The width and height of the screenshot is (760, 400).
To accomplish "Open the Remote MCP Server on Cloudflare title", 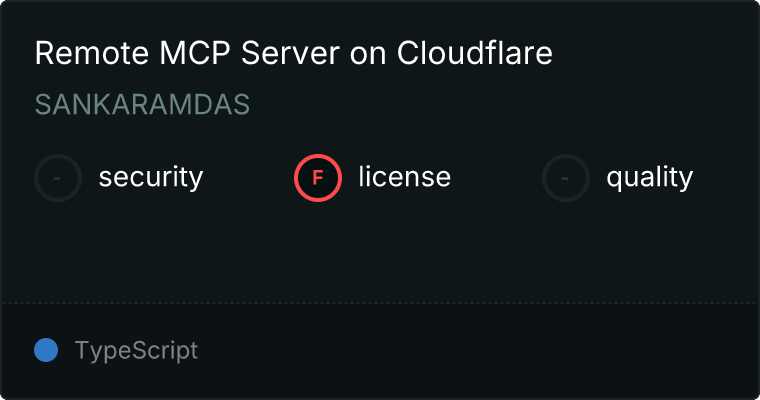I will click(x=293, y=54).
